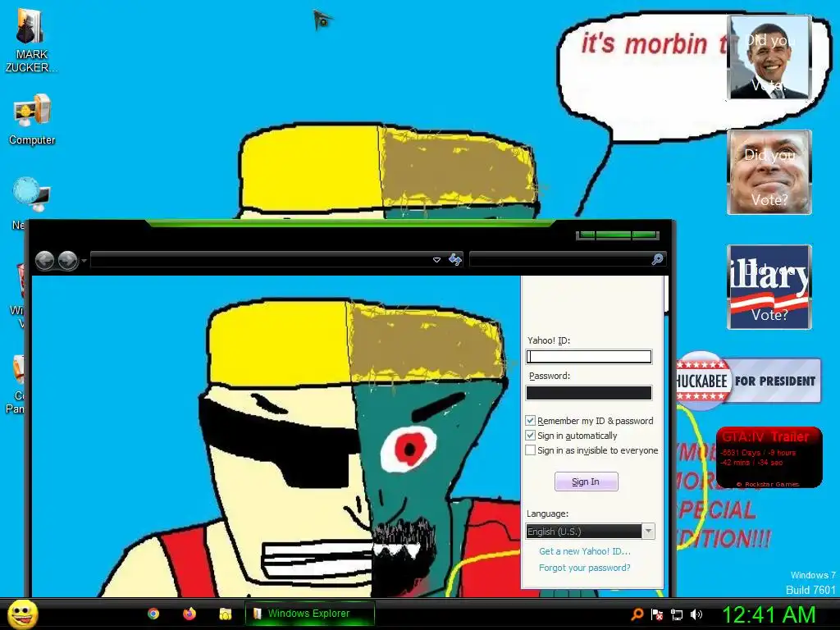Screen dimensions: 840x630
Task: Open the Language dropdown showing English (U.S.)
Action: tap(591, 532)
